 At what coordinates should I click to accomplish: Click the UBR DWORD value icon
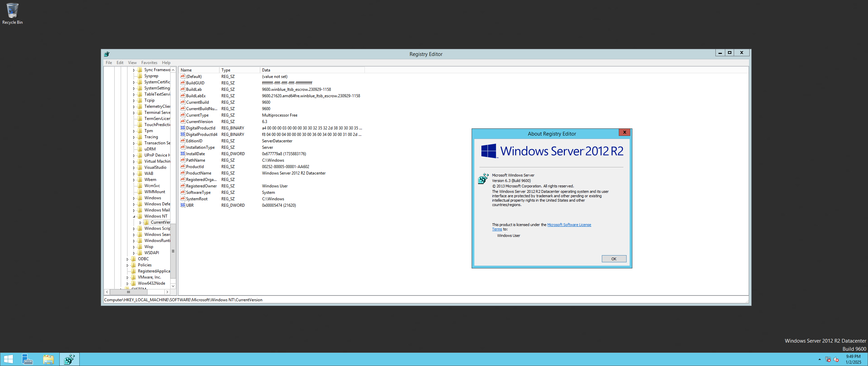183,205
